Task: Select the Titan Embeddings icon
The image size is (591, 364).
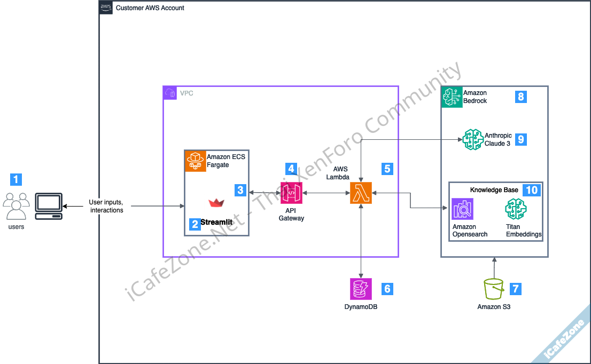Action: point(516,209)
